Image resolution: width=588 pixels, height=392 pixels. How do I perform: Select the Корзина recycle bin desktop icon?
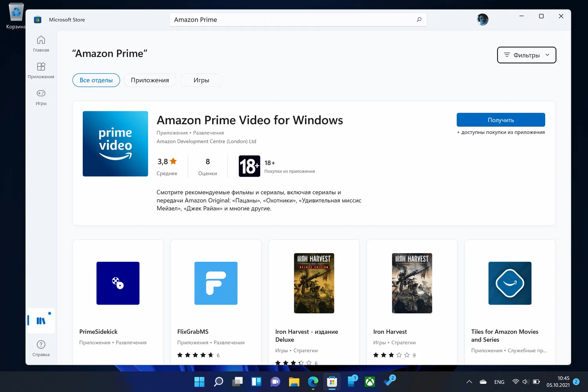coord(16,16)
